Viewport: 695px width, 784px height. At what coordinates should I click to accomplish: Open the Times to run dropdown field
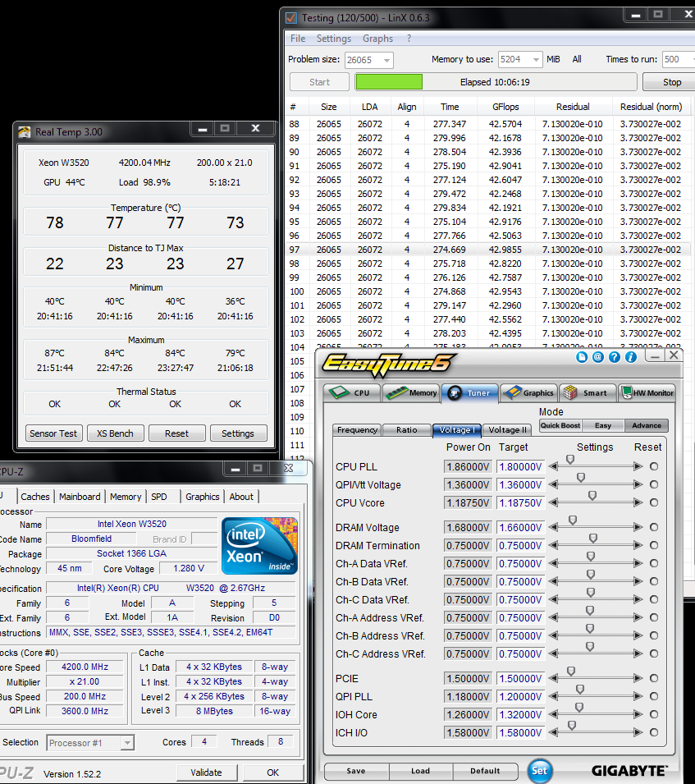[x=679, y=59]
